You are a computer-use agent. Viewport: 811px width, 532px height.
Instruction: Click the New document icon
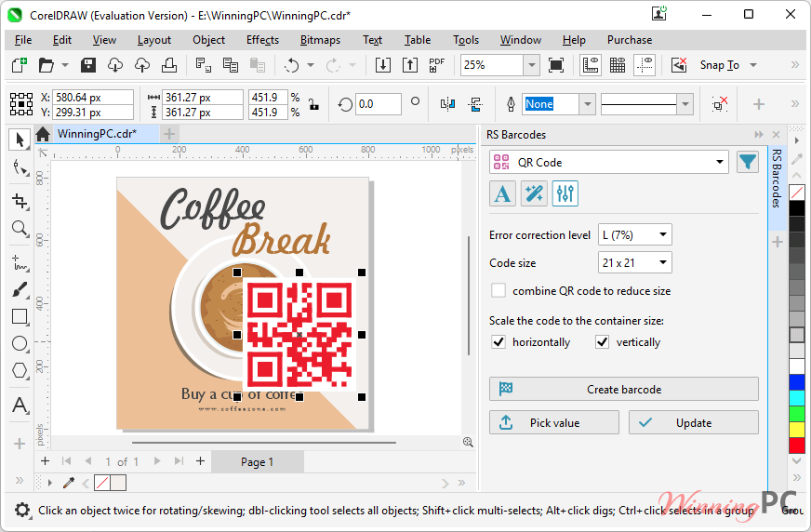[20, 65]
